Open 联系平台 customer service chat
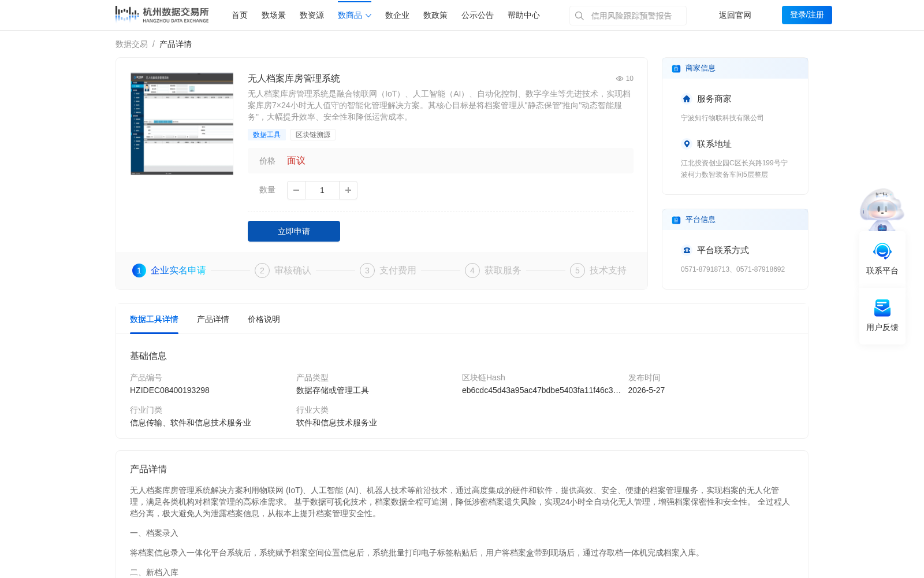 pos(882,258)
